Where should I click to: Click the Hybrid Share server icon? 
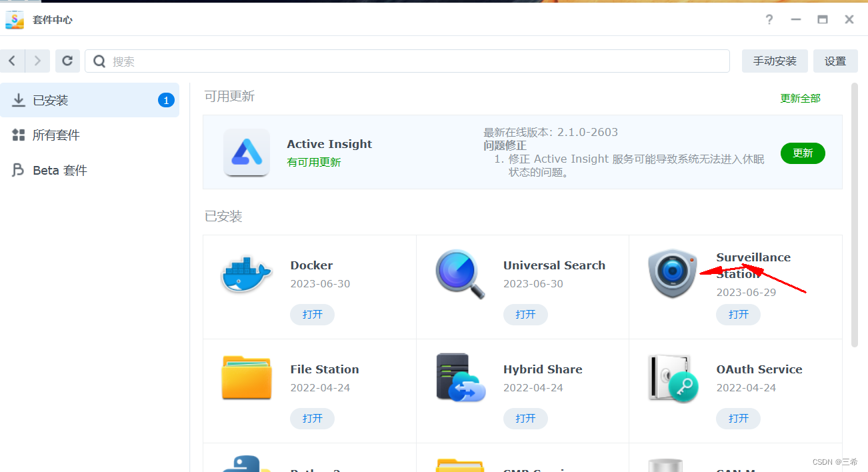[x=461, y=378]
